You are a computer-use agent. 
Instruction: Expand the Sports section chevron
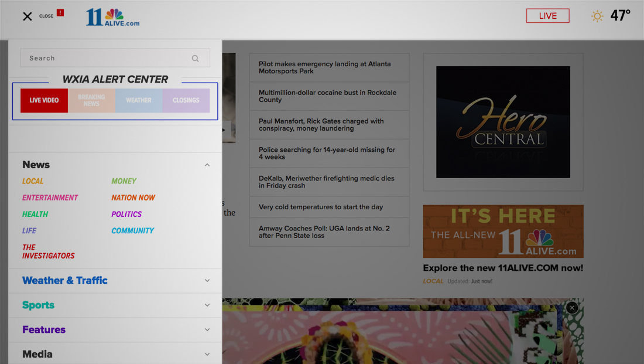pos(207,305)
